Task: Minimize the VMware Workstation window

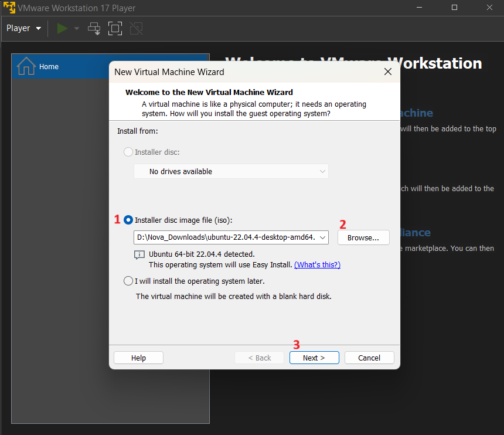Action: click(419, 8)
